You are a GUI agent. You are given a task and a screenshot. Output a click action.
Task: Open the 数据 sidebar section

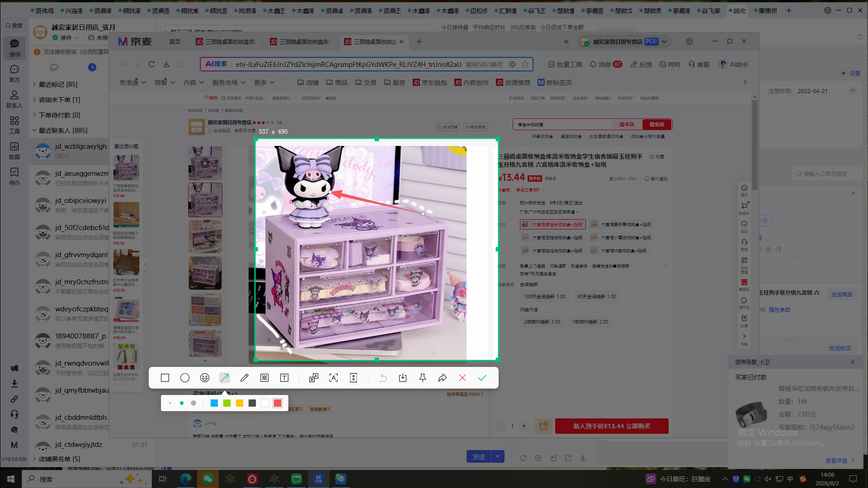click(14, 151)
